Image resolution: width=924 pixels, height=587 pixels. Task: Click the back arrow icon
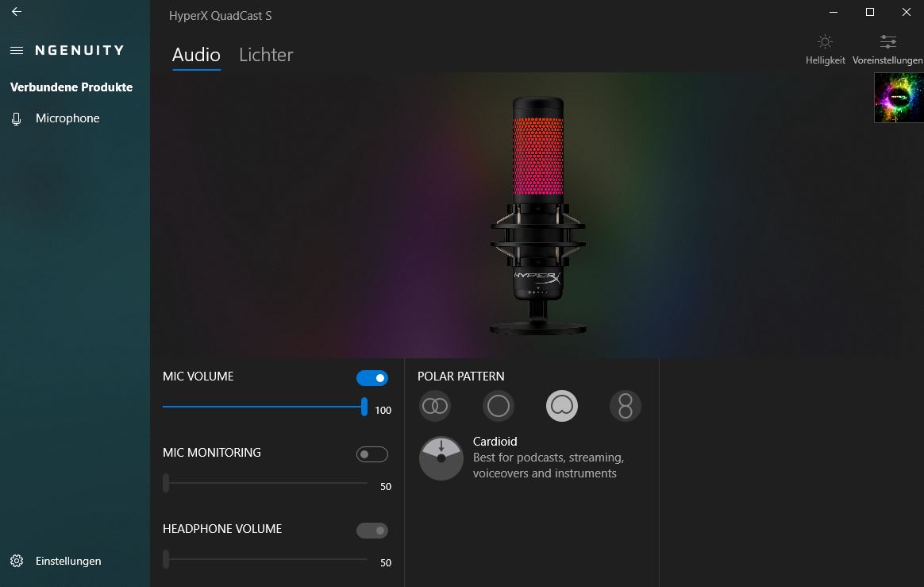(x=17, y=12)
